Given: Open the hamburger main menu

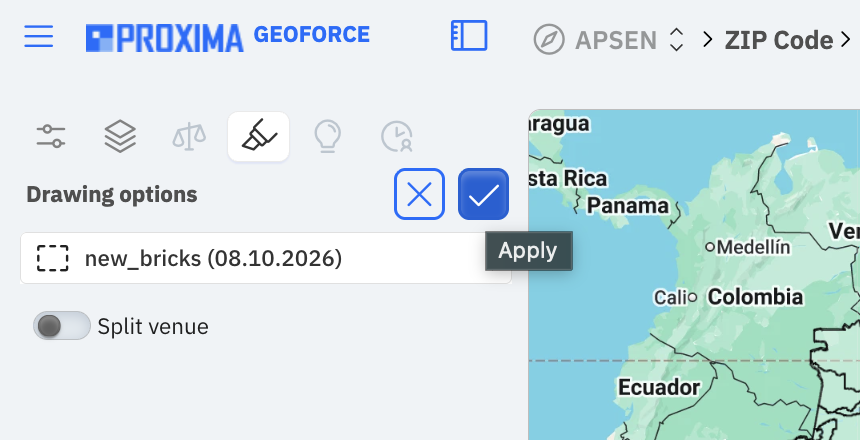Looking at the screenshot, I should (x=38, y=36).
